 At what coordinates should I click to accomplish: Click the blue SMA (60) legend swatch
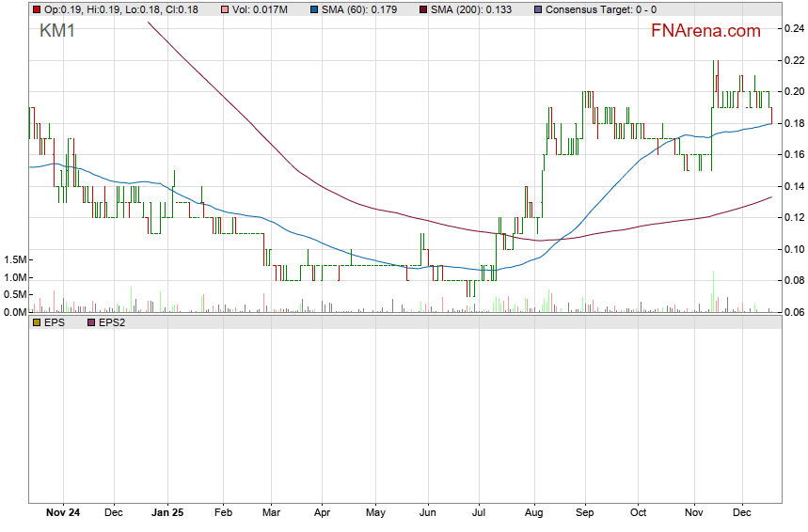click(313, 9)
